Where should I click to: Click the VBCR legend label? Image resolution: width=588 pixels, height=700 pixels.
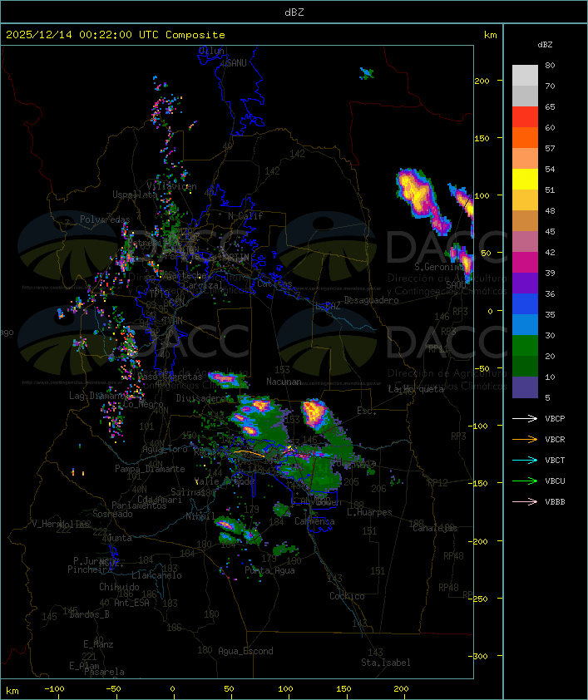point(555,439)
